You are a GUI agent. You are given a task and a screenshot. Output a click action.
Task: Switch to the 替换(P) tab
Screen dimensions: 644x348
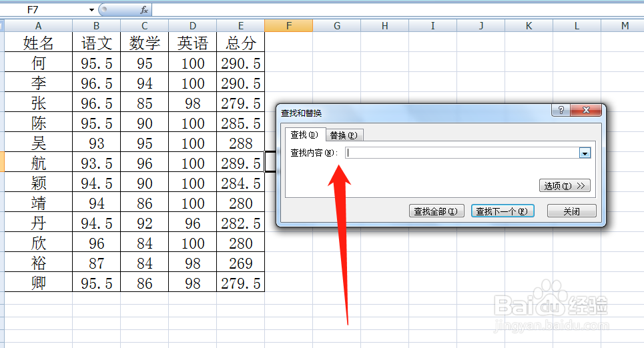pyautogui.click(x=344, y=135)
